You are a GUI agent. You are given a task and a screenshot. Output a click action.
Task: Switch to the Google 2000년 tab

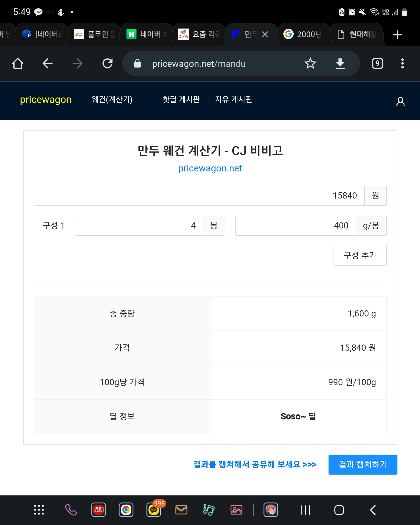point(304,34)
